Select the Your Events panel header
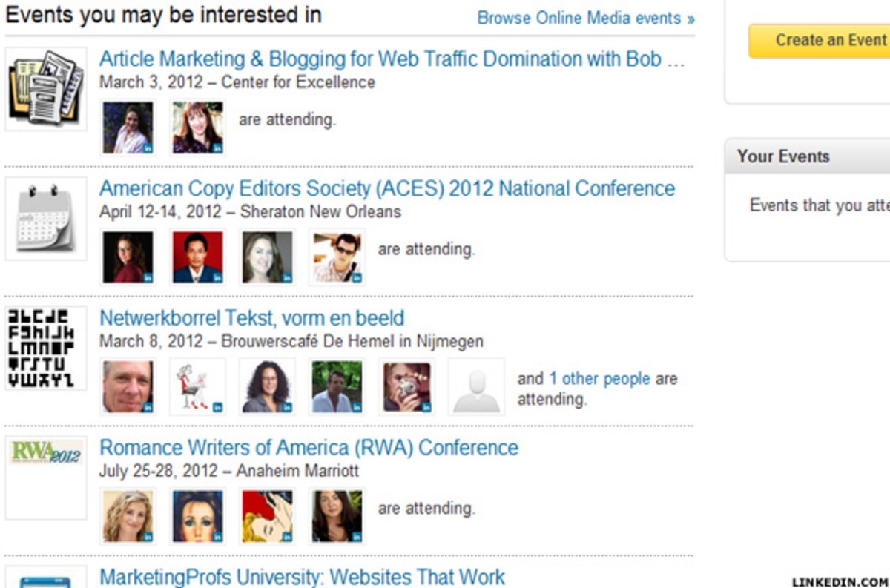The width and height of the screenshot is (890, 588). (783, 156)
